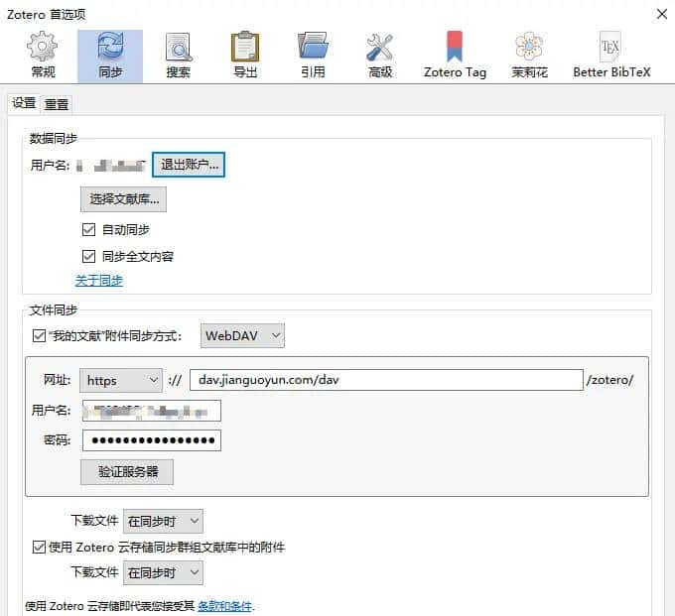Open the 搜索 (Search) preferences pane
The image size is (675, 616).
179,56
